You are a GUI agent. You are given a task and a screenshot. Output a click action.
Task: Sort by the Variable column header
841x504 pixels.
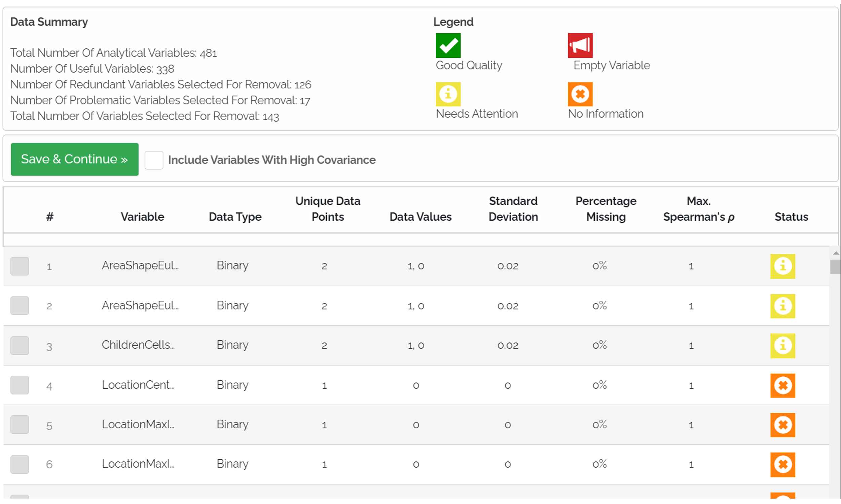(142, 217)
